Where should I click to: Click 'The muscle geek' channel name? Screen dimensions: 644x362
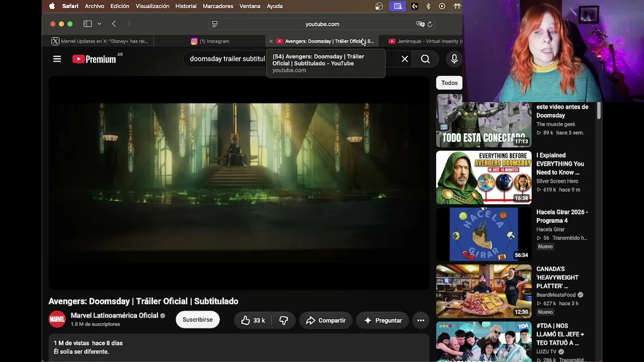(555, 124)
